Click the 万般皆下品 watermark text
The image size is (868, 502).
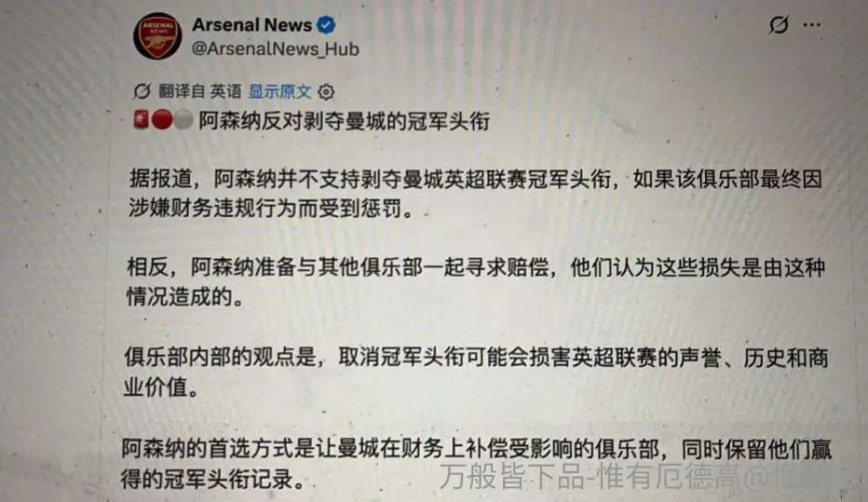click(x=619, y=476)
